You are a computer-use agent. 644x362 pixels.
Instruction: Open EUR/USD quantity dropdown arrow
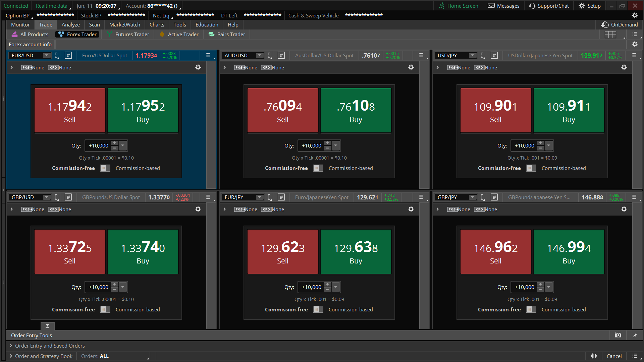123,145
